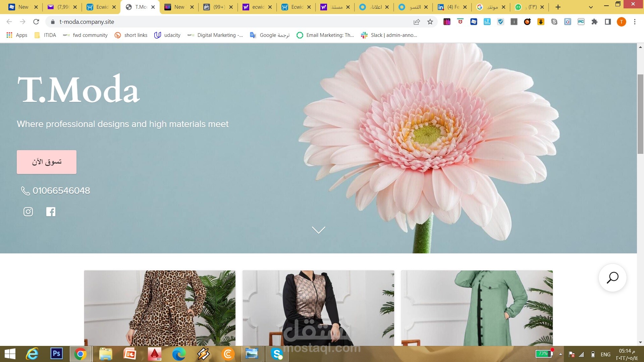Expand the tab search chevron

(x=591, y=7)
